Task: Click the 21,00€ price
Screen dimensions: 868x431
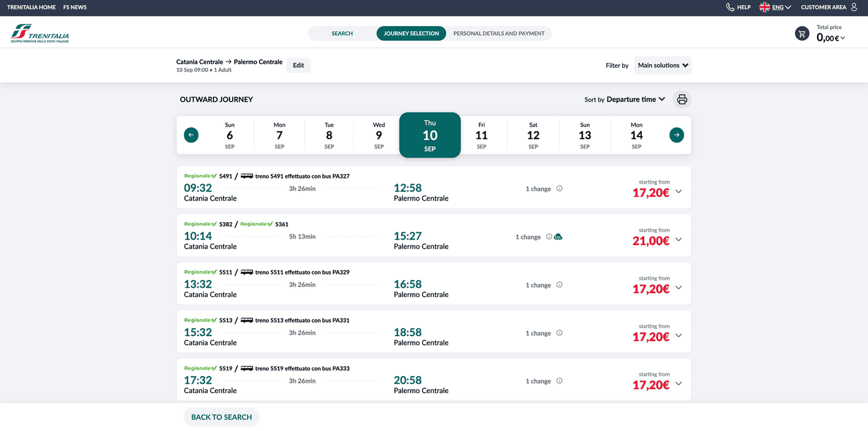Action: point(651,241)
